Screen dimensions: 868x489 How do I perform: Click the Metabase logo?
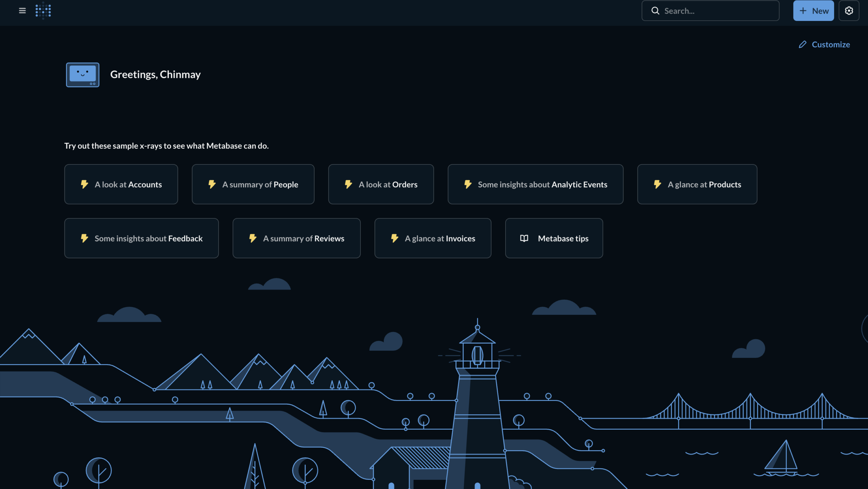pos(43,11)
